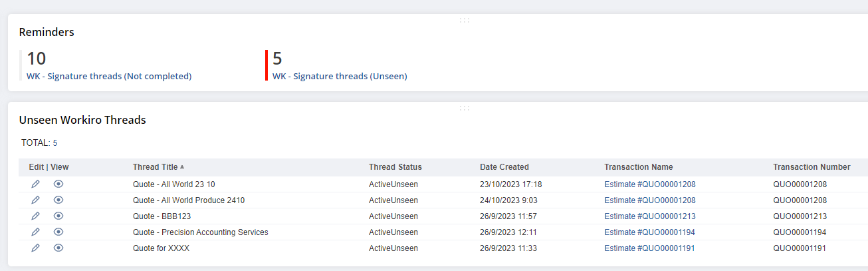Click the Unseen Workiro Threads drag handle
Screen dimensions: 868x271
coord(465,109)
